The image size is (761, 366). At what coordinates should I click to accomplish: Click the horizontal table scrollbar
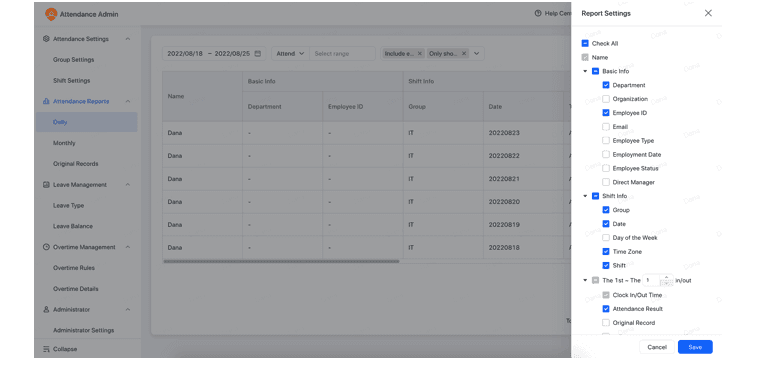(281, 262)
